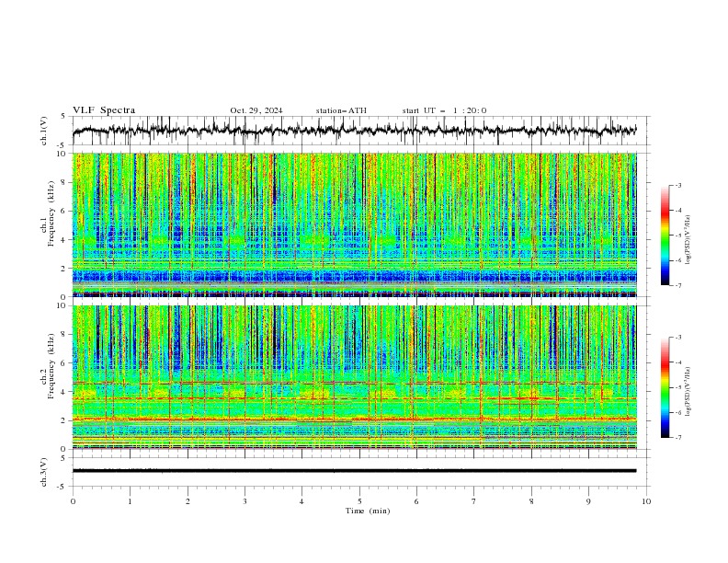Click the "-7" tick on the upper colorbar

click(x=677, y=285)
